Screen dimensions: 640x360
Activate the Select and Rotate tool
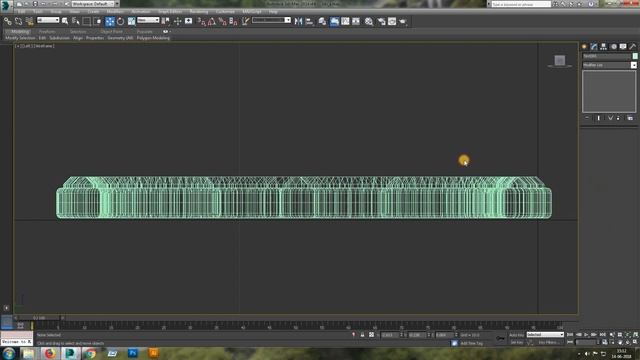(x=120, y=21)
